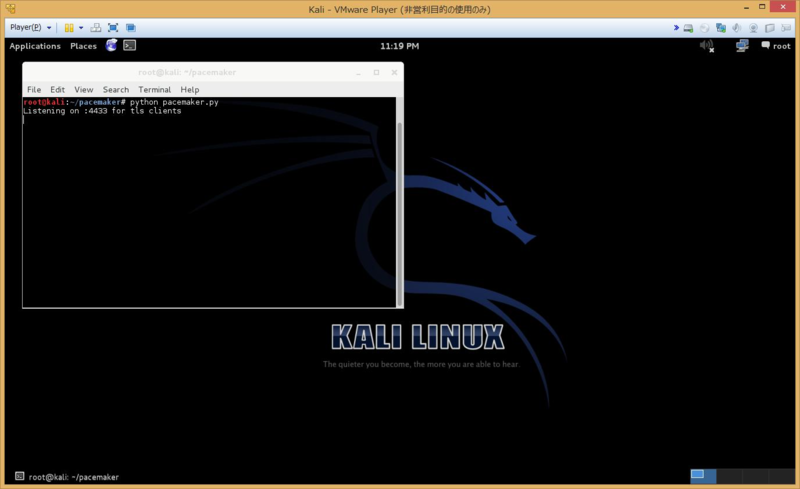Click the 11:19 PM clock
This screenshot has height=489, width=800.
tap(399, 46)
